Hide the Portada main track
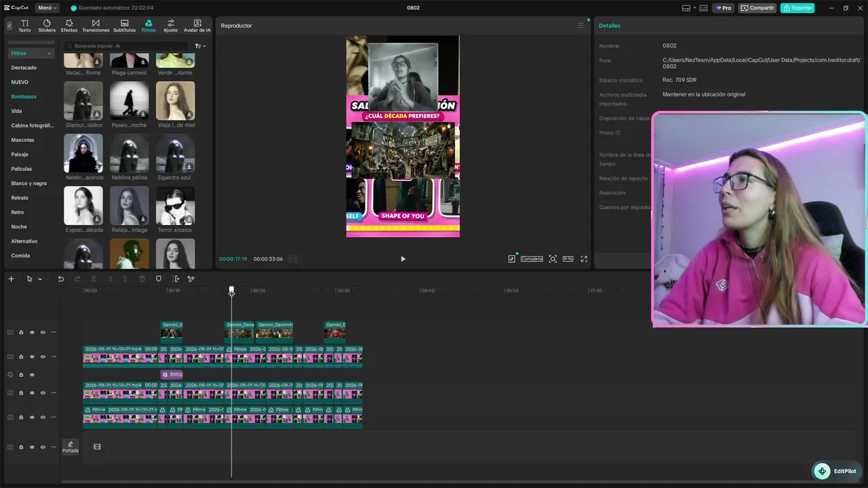 click(32, 447)
